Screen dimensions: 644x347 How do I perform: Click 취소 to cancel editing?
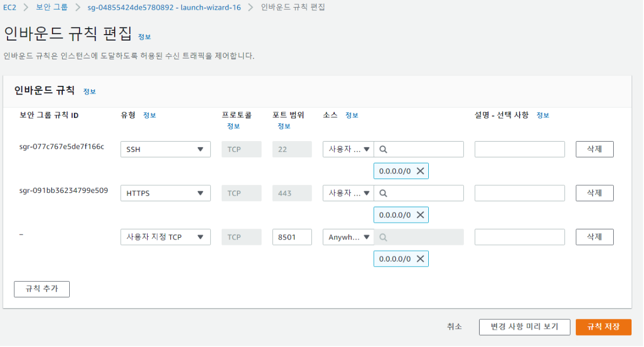tap(454, 328)
